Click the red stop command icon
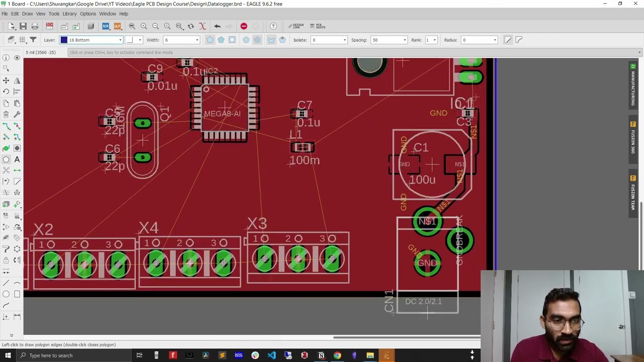644x362 pixels. click(x=244, y=26)
